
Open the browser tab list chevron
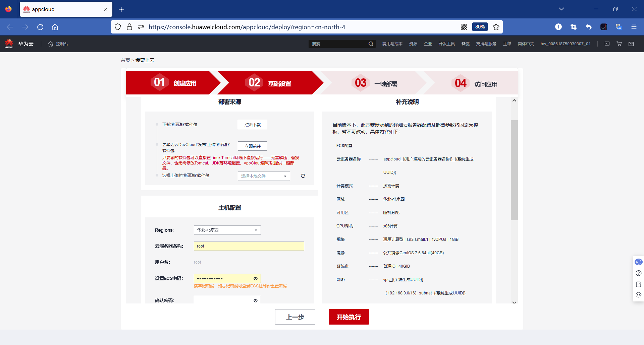pos(561,9)
